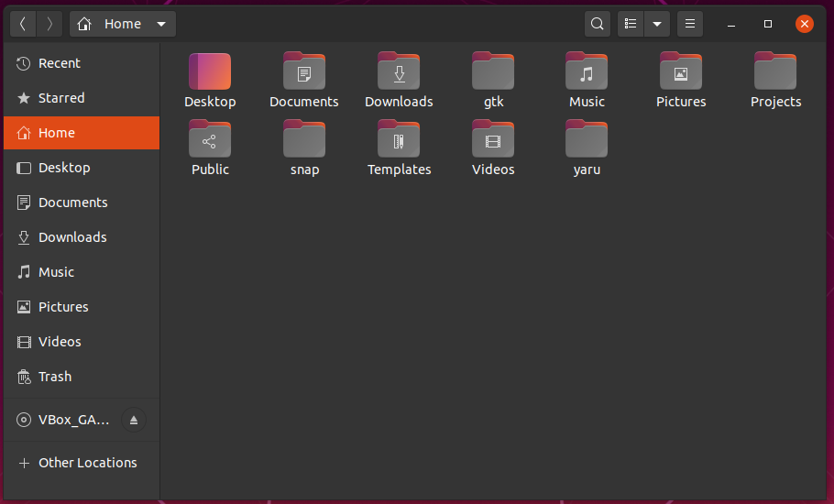
Task: Open Videos in the sidebar
Action: (x=82, y=342)
